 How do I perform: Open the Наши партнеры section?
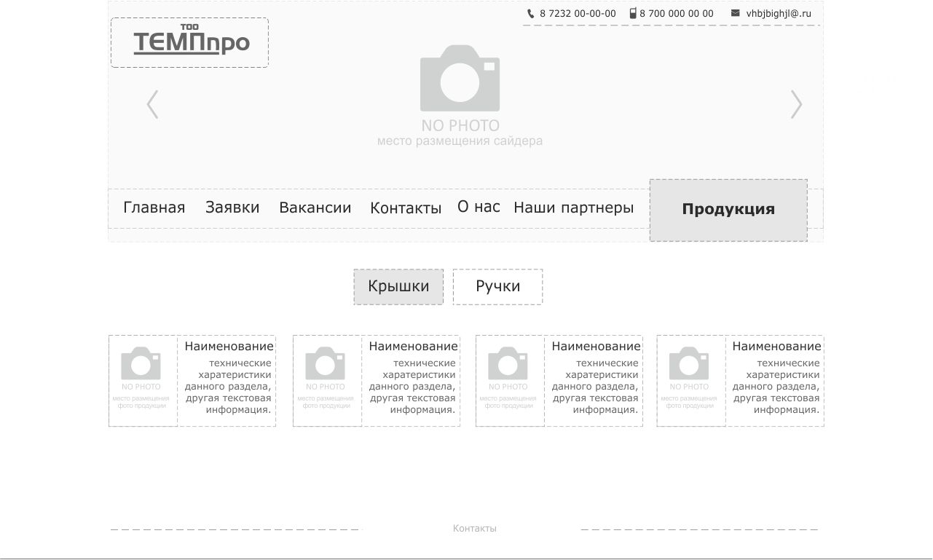(x=573, y=208)
